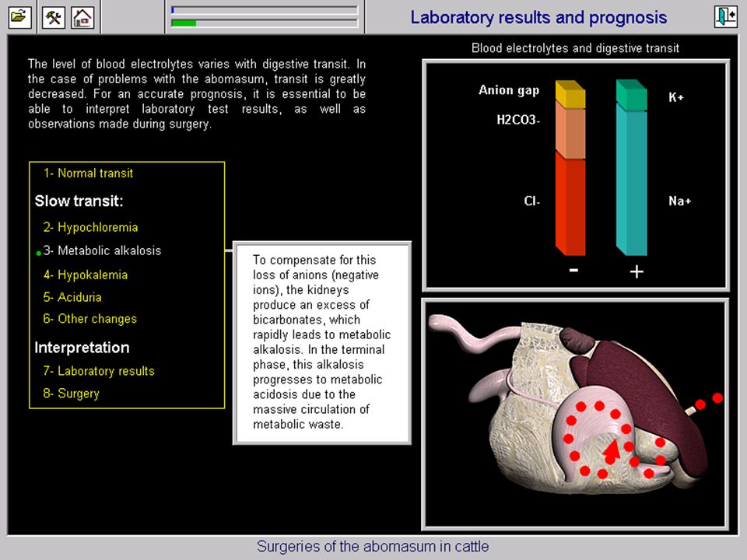Click the Anion gap label
Viewport: 747px width, 560px height.
[509, 90]
